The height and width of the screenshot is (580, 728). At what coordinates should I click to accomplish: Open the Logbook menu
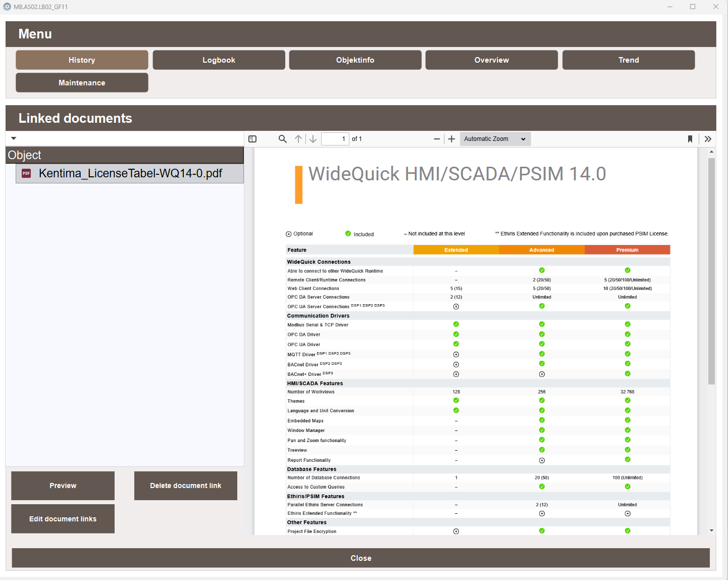click(x=219, y=60)
